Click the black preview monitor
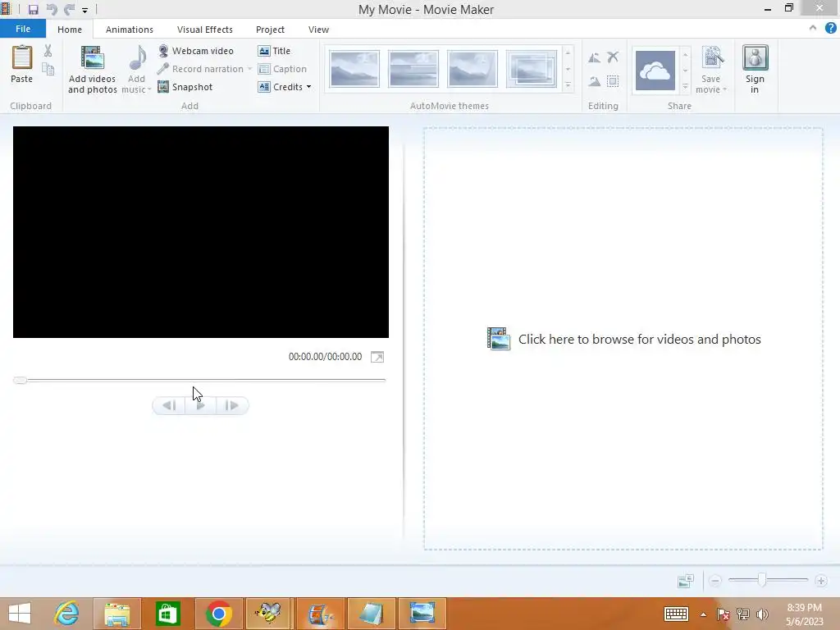Image resolution: width=840 pixels, height=630 pixels. (201, 232)
